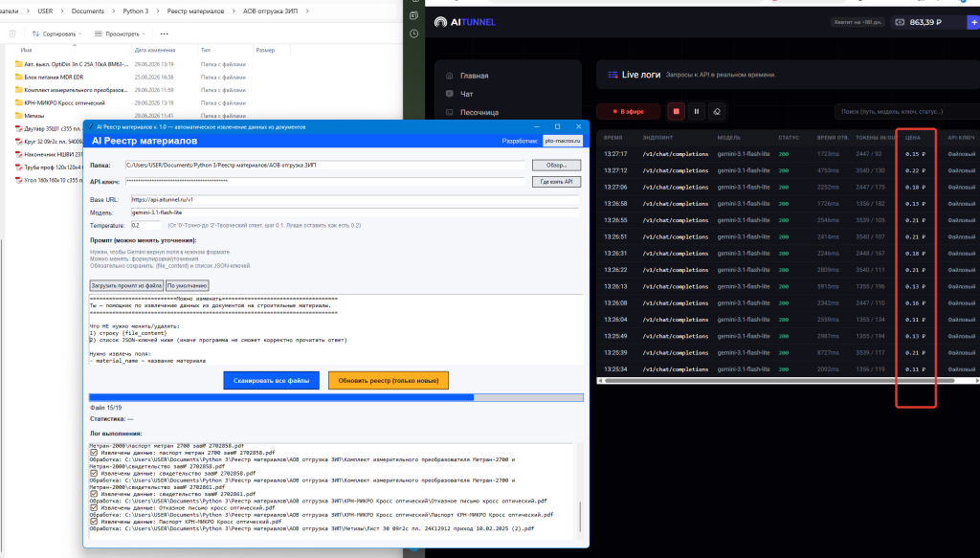Click Обновить реестр (только новые) button

click(389, 380)
